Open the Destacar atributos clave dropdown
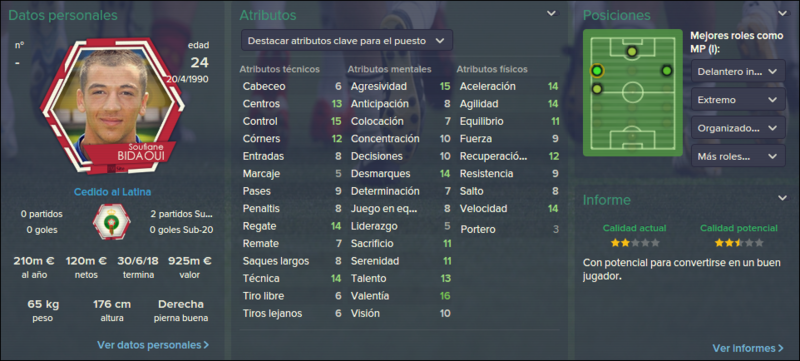 (347, 41)
